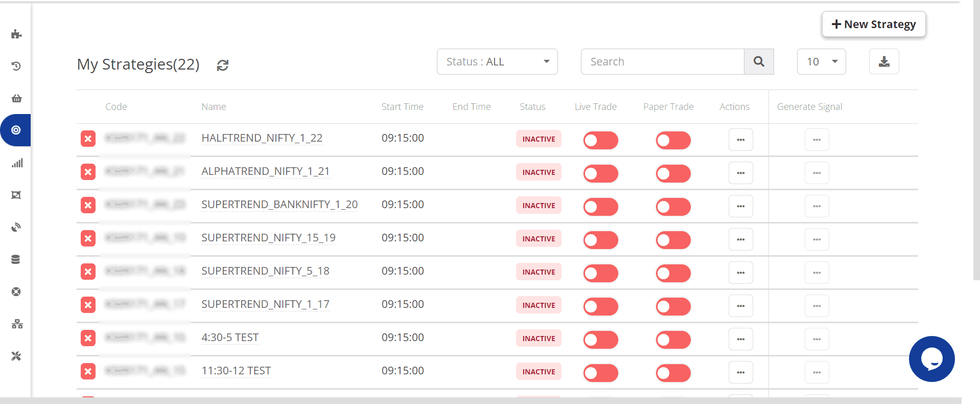Click the database stack sidebar icon
This screenshot has height=404, width=980.
pos(16,259)
